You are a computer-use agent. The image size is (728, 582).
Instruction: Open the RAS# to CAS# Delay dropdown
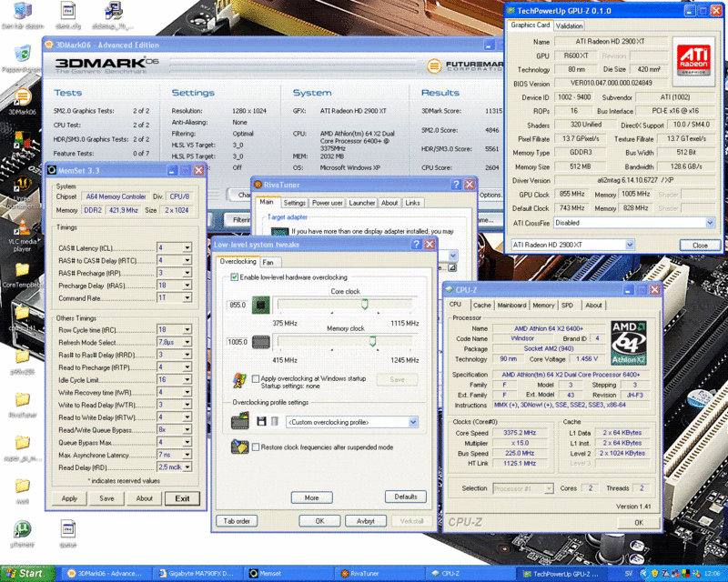(x=187, y=260)
